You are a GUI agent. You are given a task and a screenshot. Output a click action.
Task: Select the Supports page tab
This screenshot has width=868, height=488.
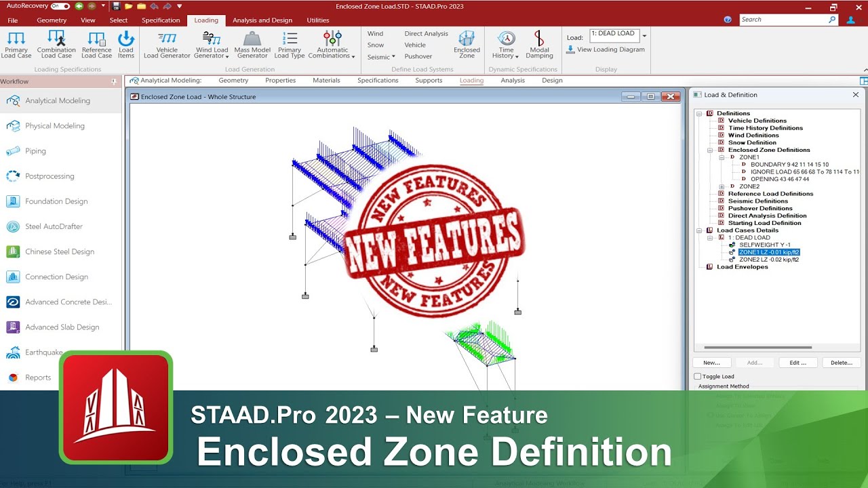pos(429,81)
